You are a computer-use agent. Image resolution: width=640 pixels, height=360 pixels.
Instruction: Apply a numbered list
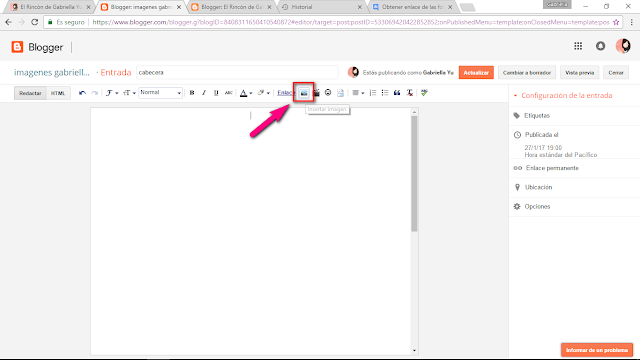[x=373, y=93]
